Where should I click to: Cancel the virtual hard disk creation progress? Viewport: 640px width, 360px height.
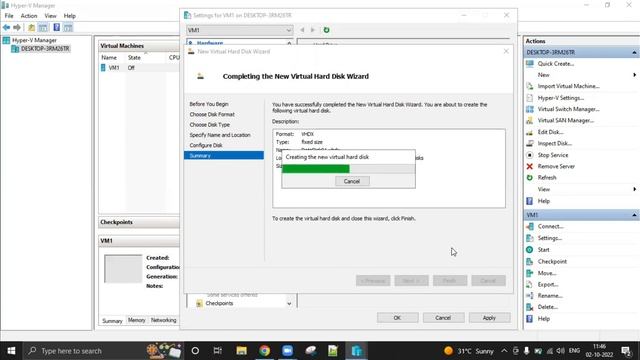(x=352, y=181)
